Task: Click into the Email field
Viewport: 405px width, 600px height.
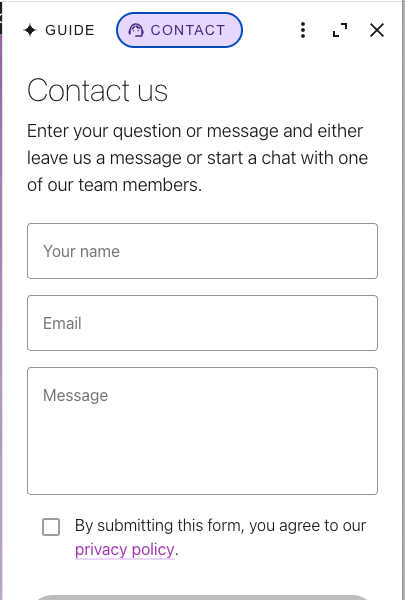Action: tap(202, 323)
